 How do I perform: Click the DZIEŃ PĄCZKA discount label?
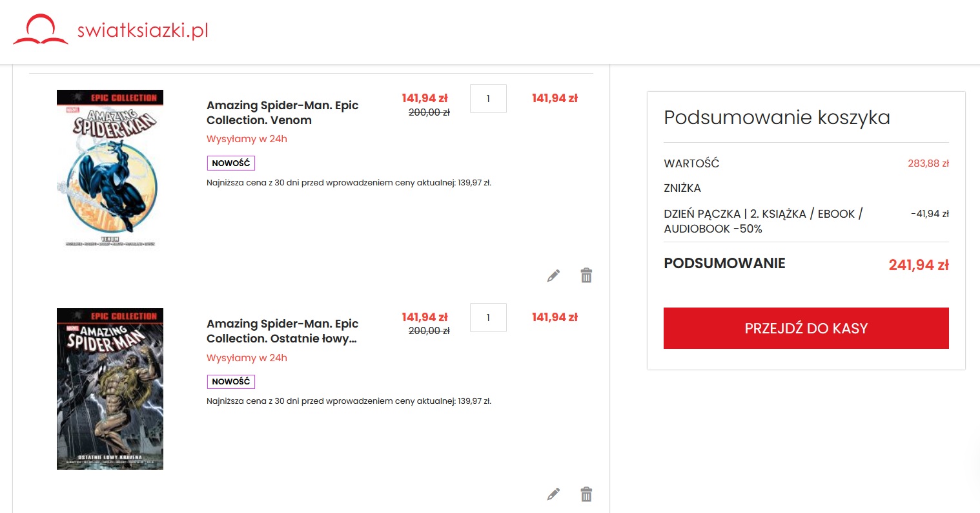pyautogui.click(x=763, y=221)
